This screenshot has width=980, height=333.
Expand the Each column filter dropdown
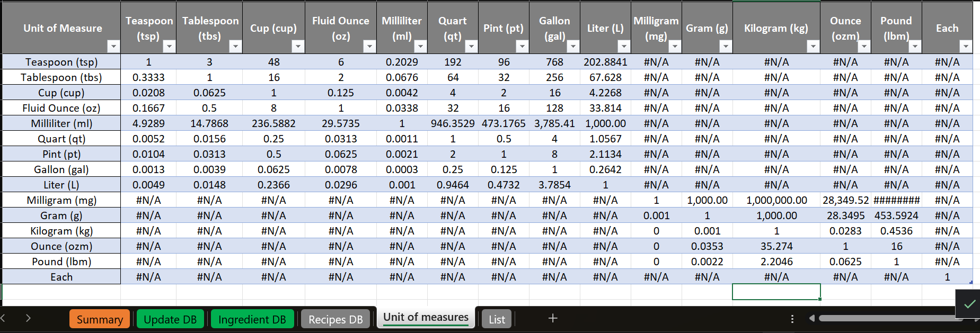[x=966, y=47]
